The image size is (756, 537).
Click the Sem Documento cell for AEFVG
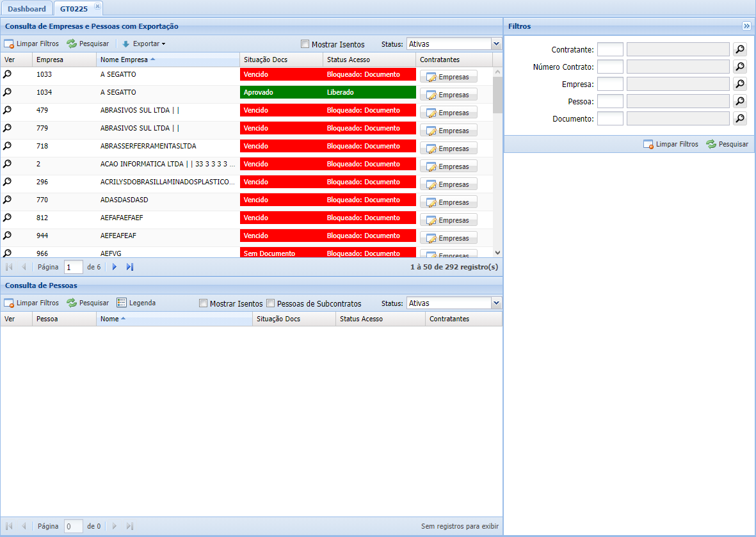[282, 253]
